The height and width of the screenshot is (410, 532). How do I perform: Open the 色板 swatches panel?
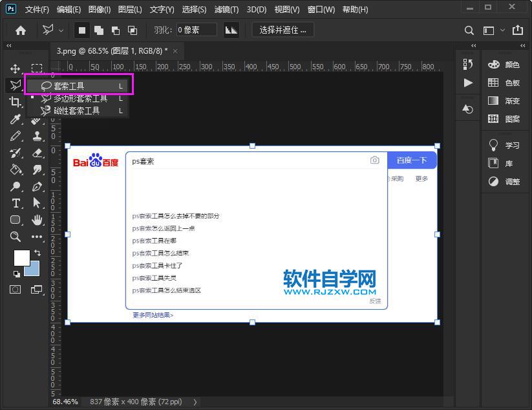(511, 83)
